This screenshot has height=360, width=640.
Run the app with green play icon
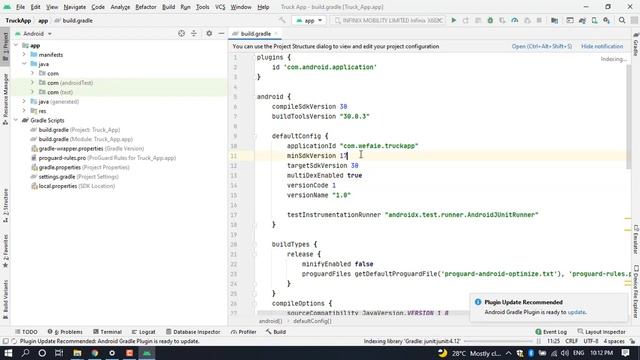453,20
